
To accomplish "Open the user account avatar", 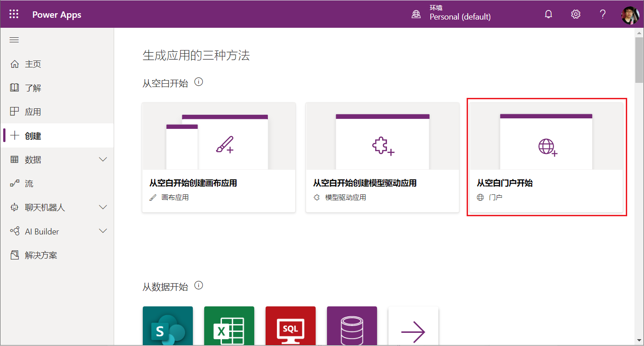I will pyautogui.click(x=630, y=15).
